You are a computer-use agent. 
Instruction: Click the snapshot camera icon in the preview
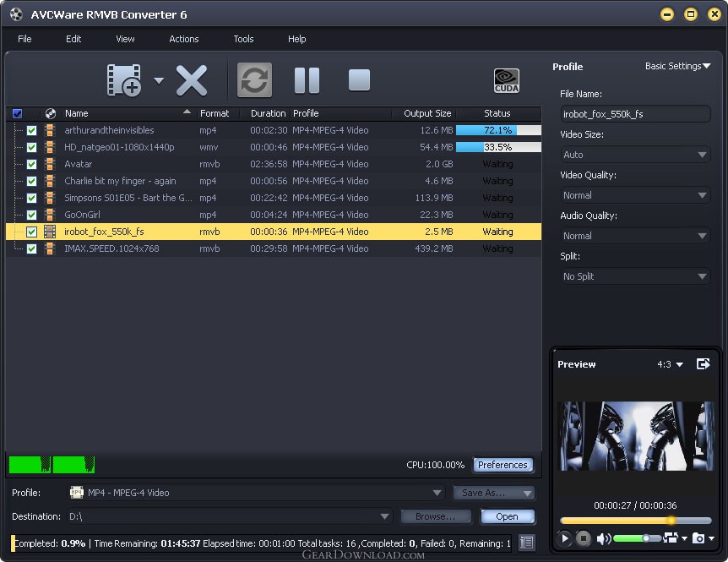point(698,538)
